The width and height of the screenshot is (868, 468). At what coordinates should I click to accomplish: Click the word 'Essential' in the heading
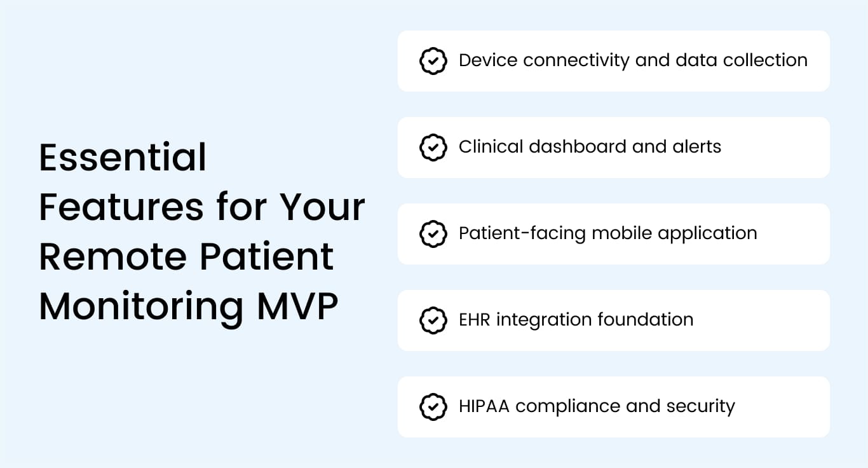point(123,157)
